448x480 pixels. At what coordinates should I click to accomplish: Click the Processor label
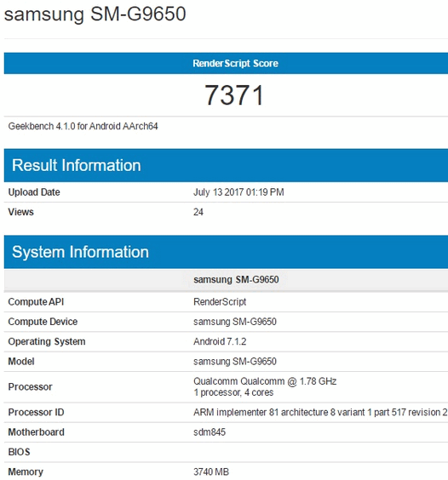[x=30, y=387]
